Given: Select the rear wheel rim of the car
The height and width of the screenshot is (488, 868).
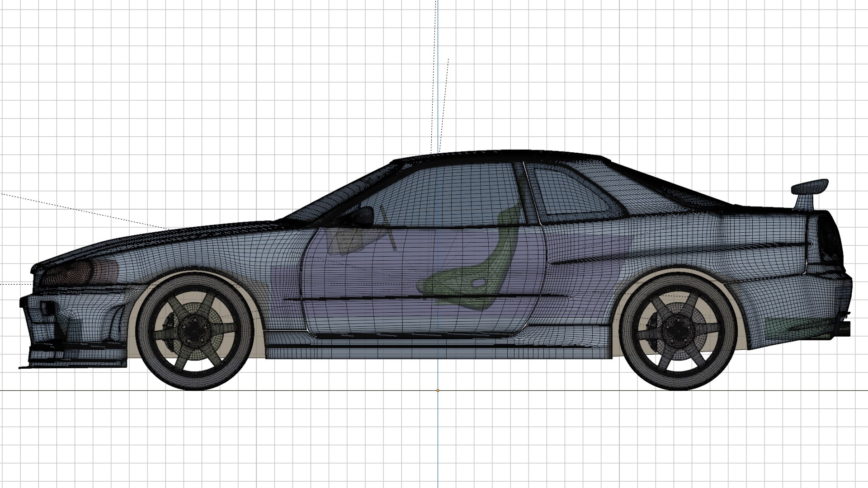Looking at the screenshot, I should point(678,330).
